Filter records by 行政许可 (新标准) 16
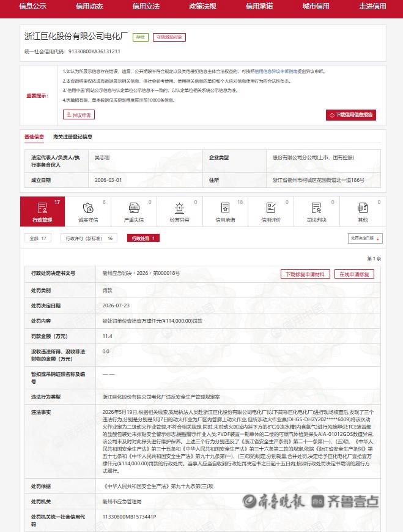The width and height of the screenshot is (403, 532). tap(89, 239)
